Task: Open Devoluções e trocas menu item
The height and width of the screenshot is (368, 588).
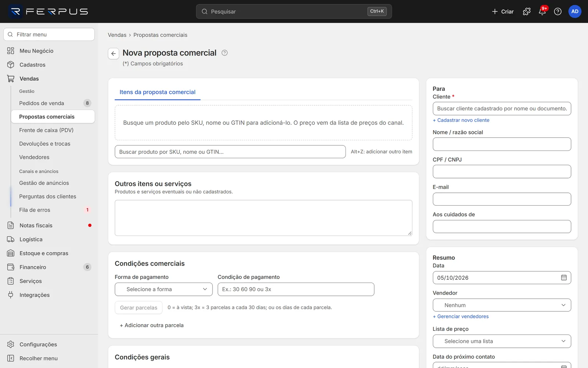Action: coord(53,144)
